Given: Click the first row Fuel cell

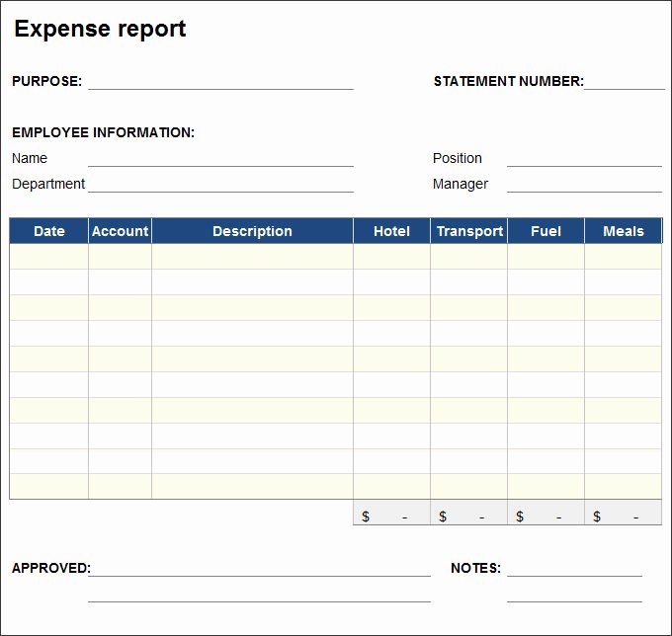Looking at the screenshot, I should point(546,257).
